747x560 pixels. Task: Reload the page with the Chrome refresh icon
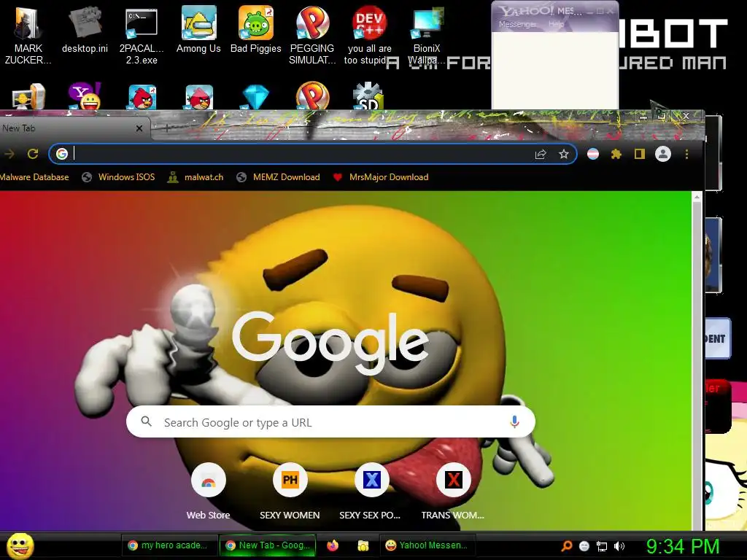(x=33, y=154)
